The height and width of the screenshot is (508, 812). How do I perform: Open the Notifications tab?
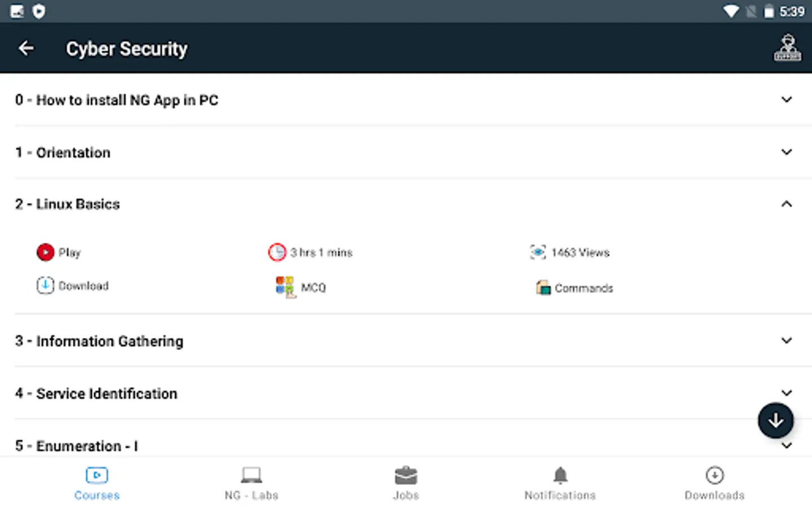point(560,484)
